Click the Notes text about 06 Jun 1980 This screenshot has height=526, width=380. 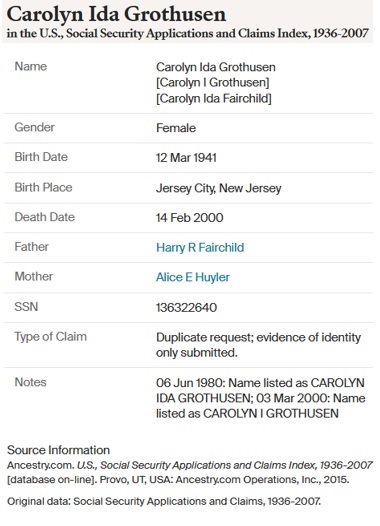point(261,398)
